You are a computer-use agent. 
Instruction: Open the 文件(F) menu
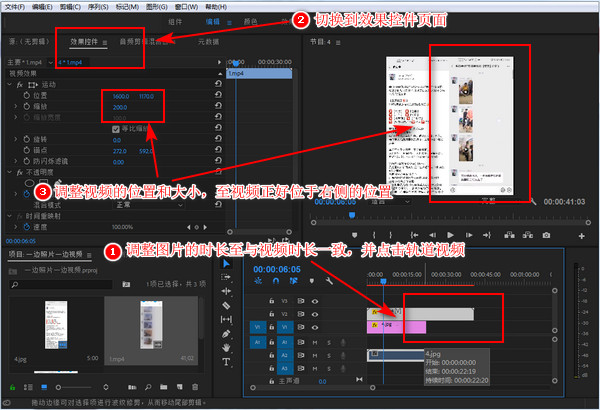click(x=15, y=7)
